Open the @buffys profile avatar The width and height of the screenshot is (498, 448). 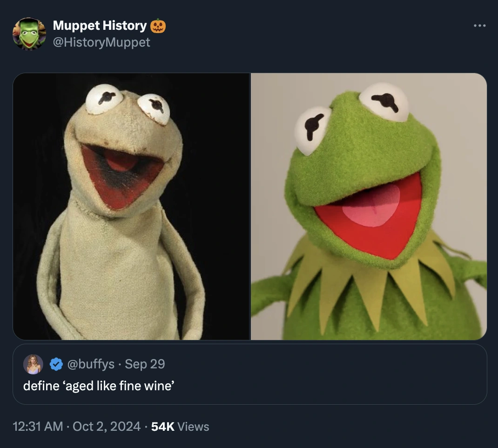[x=33, y=364]
